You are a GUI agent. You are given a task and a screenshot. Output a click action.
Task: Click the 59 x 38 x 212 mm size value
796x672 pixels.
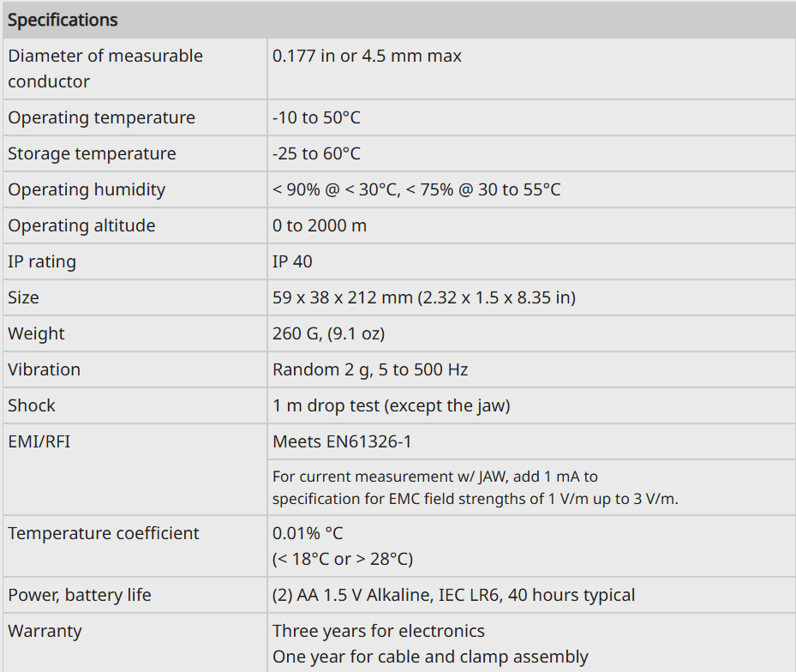click(x=424, y=297)
